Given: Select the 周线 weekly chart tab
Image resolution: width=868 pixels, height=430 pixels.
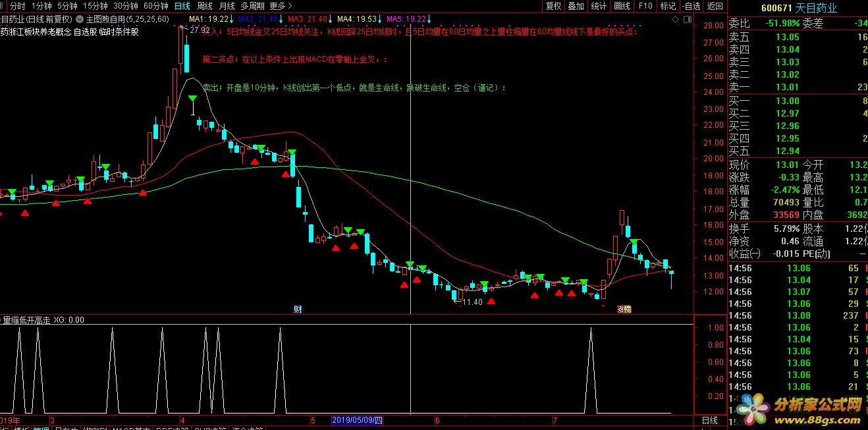Looking at the screenshot, I should [x=205, y=6].
